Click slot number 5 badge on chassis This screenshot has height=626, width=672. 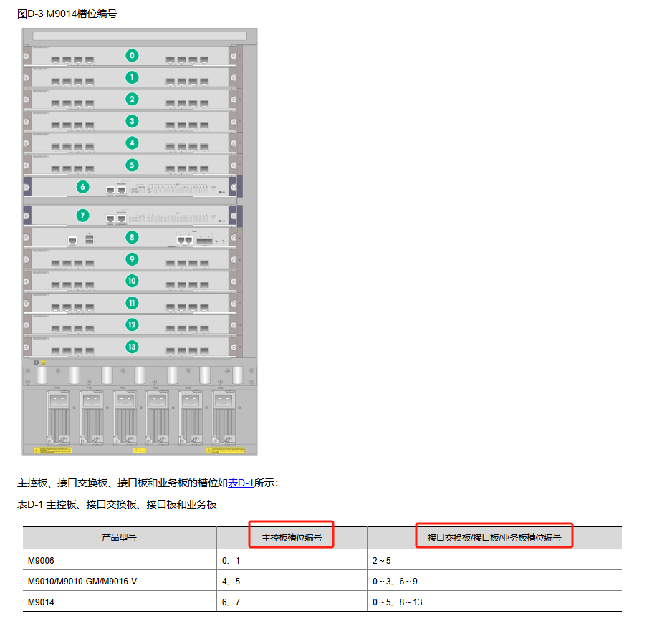(x=132, y=165)
